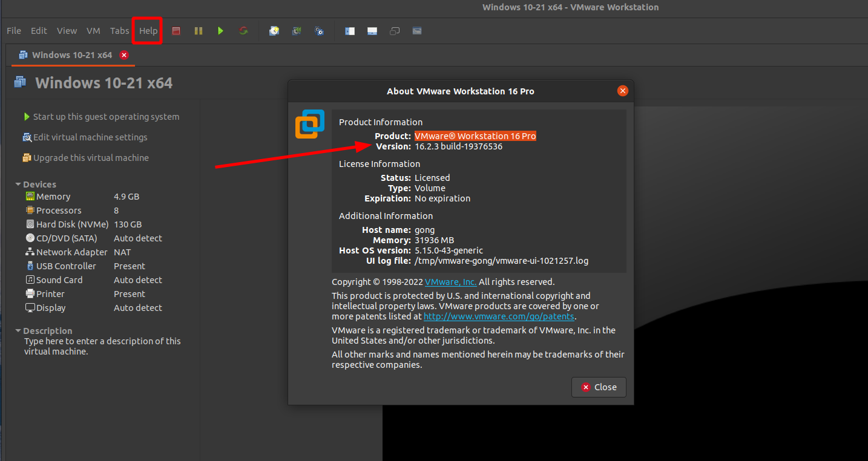Click the Revert to Snapshot toolbar icon

click(297, 31)
